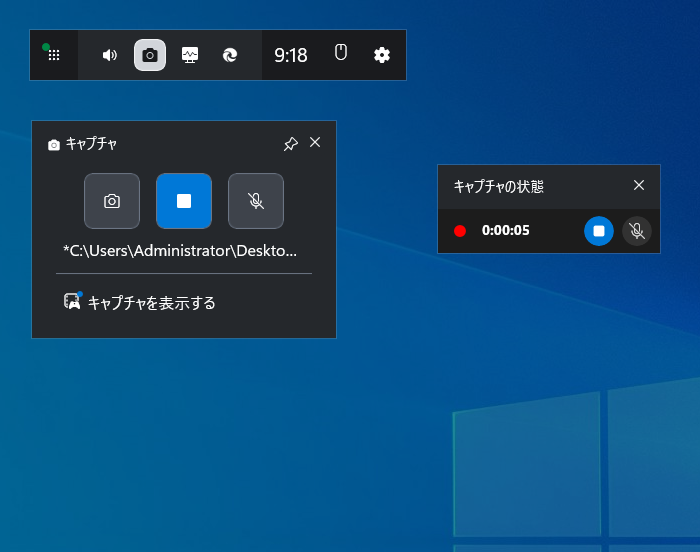This screenshot has height=552, width=700.
Task: Stop recording in キャプチャの状態 panel
Action: coord(599,231)
